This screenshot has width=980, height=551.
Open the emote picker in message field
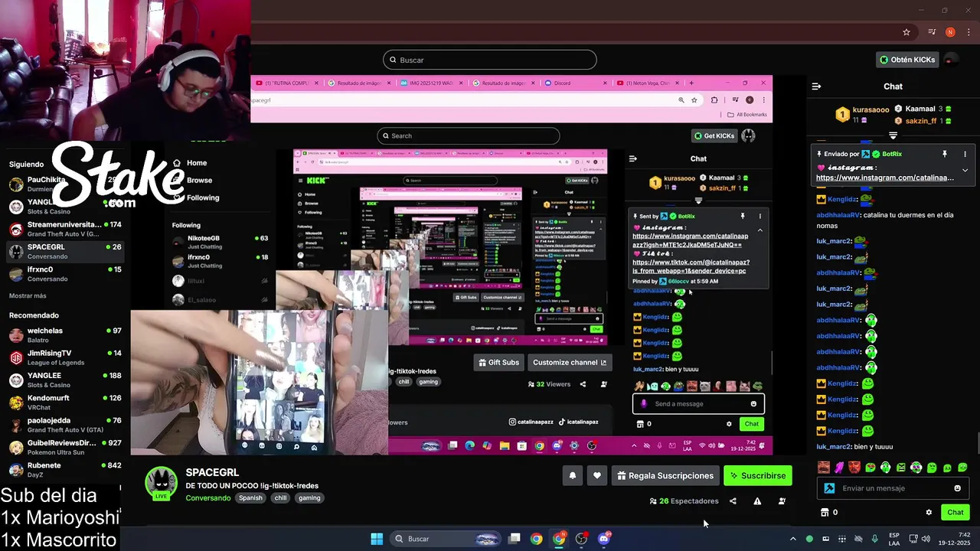tap(957, 488)
